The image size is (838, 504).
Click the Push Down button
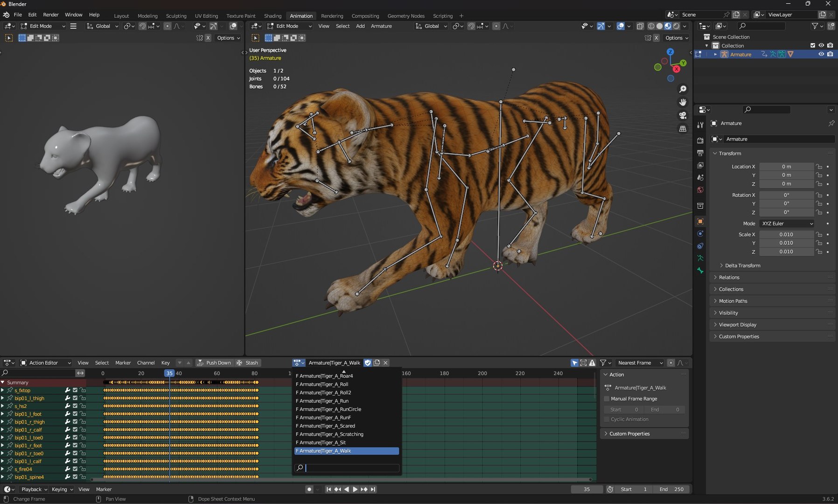point(214,363)
